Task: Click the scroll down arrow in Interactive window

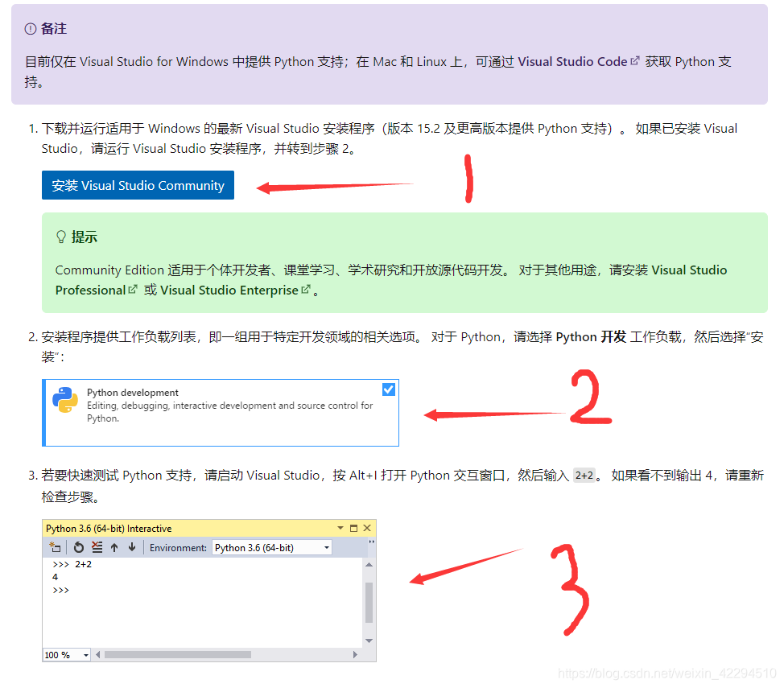Action: click(369, 641)
